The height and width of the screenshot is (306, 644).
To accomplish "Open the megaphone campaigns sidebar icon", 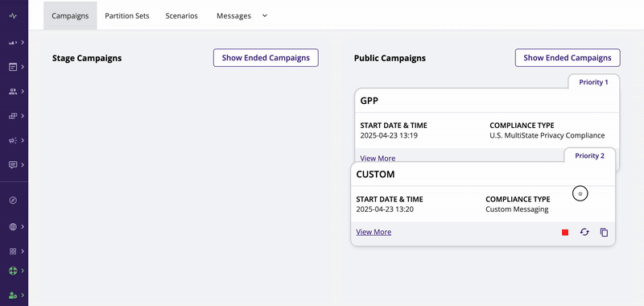I will pos(13,140).
